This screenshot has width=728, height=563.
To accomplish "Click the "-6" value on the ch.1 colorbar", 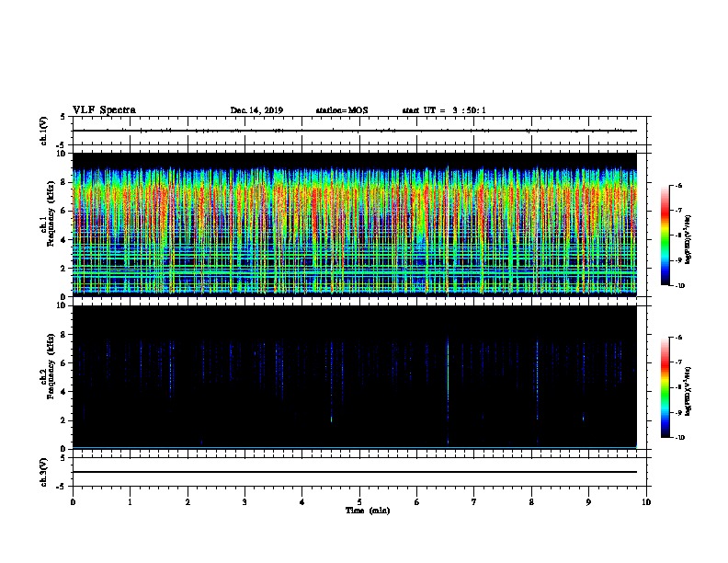I will pyautogui.click(x=678, y=186).
